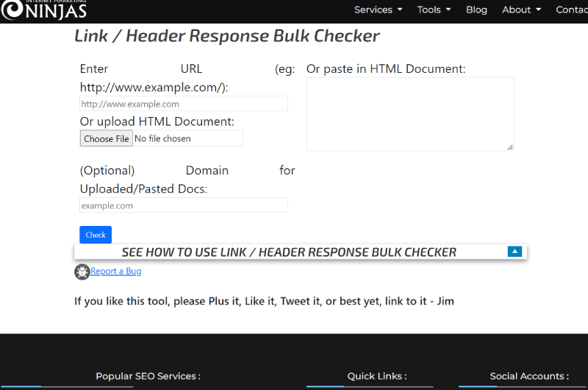Click the Popular SEO Services footer heading

pos(148,376)
